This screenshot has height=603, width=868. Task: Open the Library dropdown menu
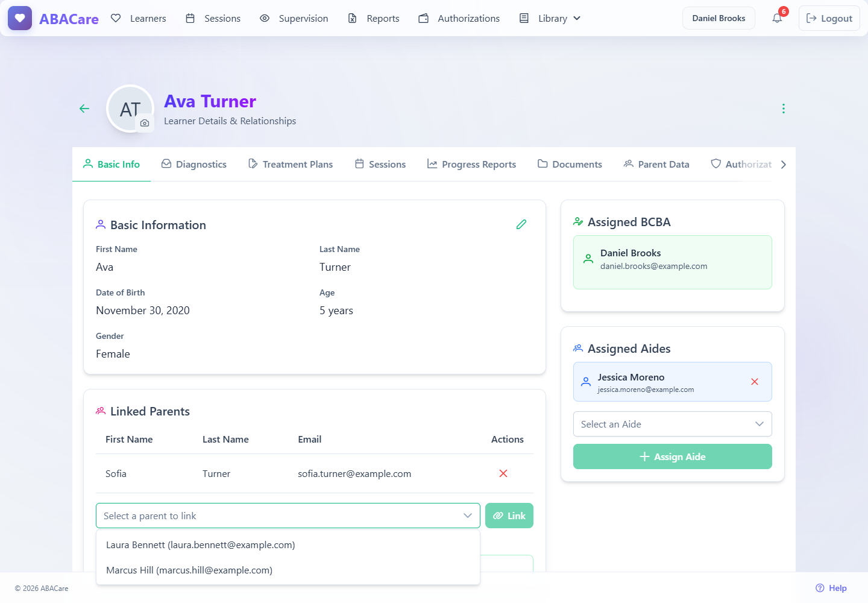(x=550, y=18)
